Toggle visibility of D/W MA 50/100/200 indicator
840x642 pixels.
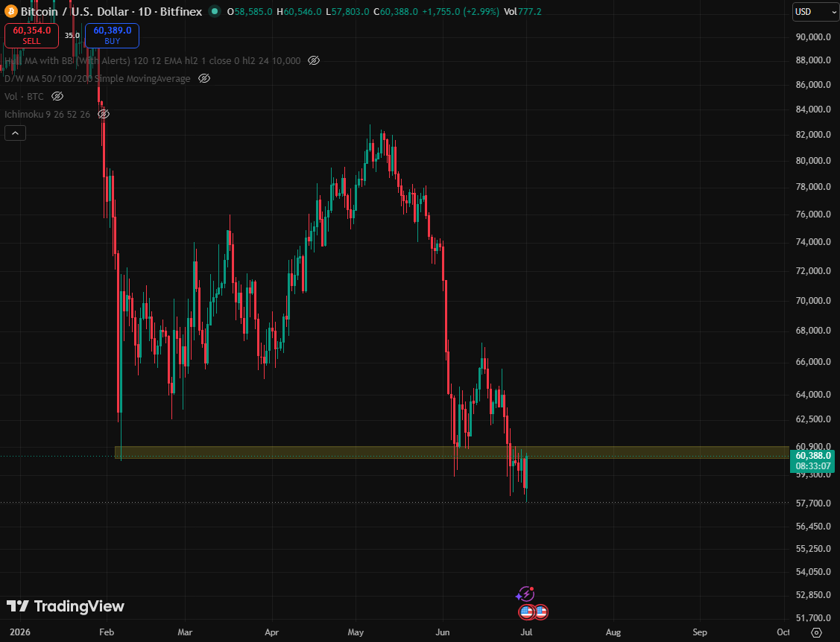pyautogui.click(x=204, y=79)
